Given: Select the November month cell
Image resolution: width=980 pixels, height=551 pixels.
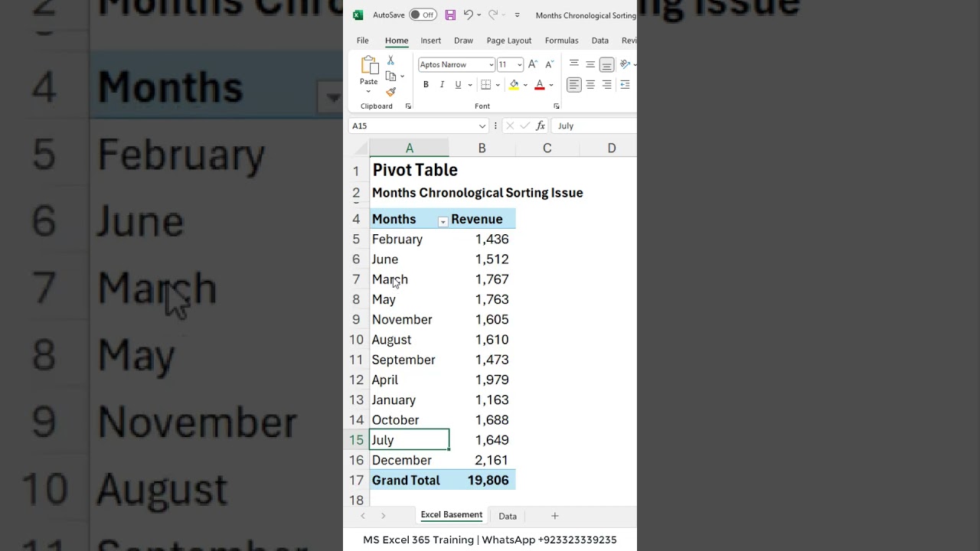Looking at the screenshot, I should pyautogui.click(x=409, y=319).
